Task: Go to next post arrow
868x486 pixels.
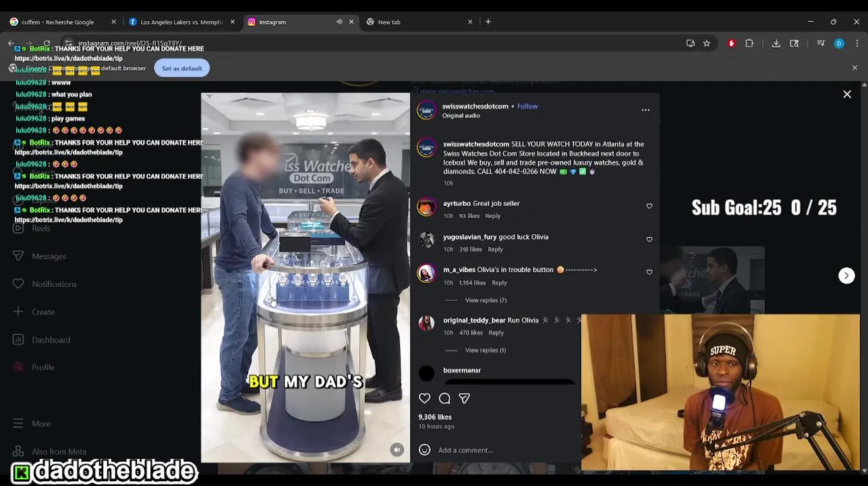Action: (846, 275)
